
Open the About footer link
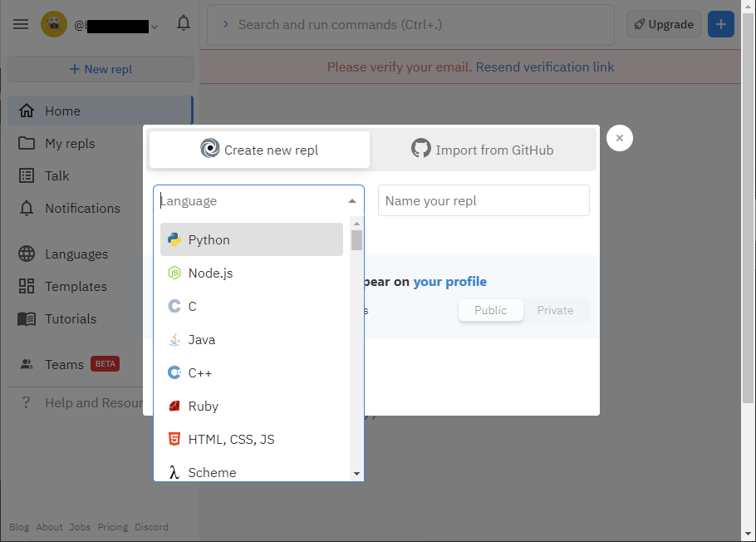point(49,526)
